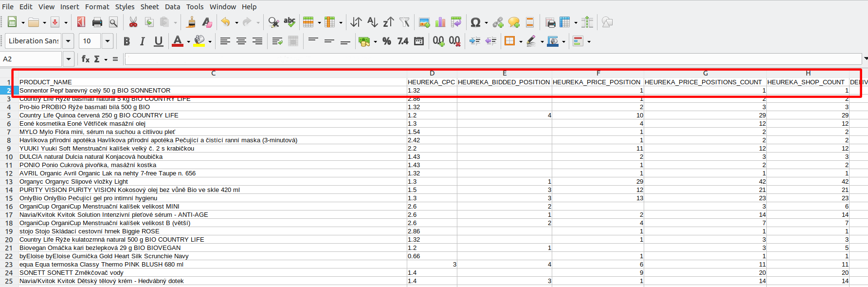Open the Sheet menu
868x287 pixels.
coord(150,7)
